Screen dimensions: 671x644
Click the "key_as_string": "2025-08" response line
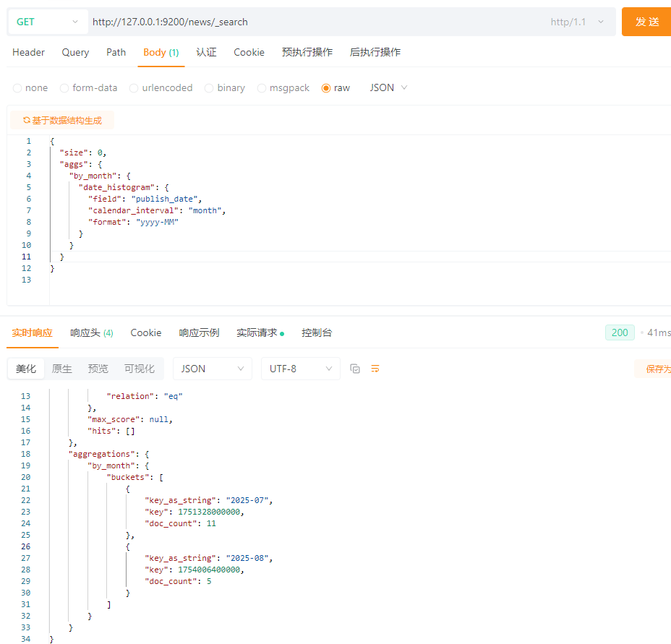[x=209, y=558]
